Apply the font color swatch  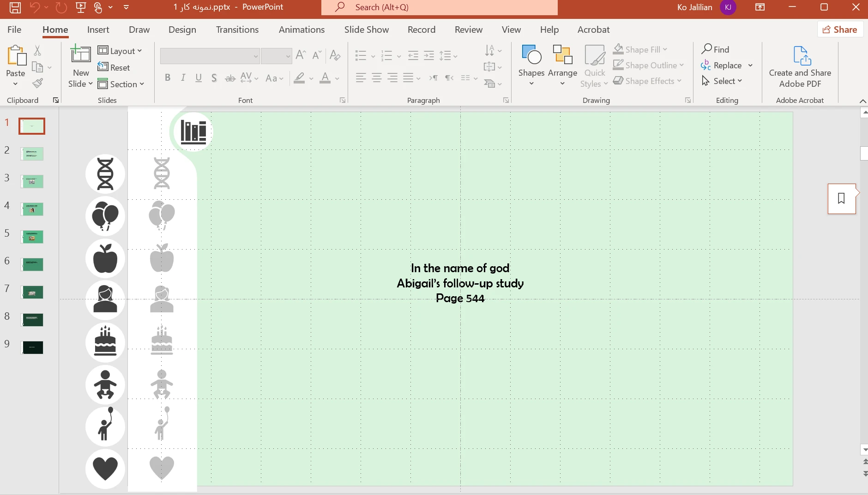click(325, 78)
